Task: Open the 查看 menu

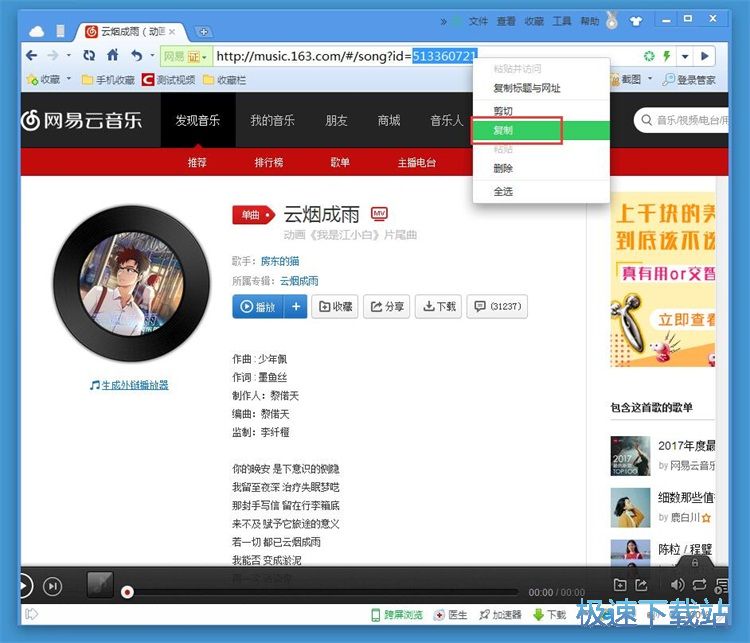Action: tap(506, 21)
